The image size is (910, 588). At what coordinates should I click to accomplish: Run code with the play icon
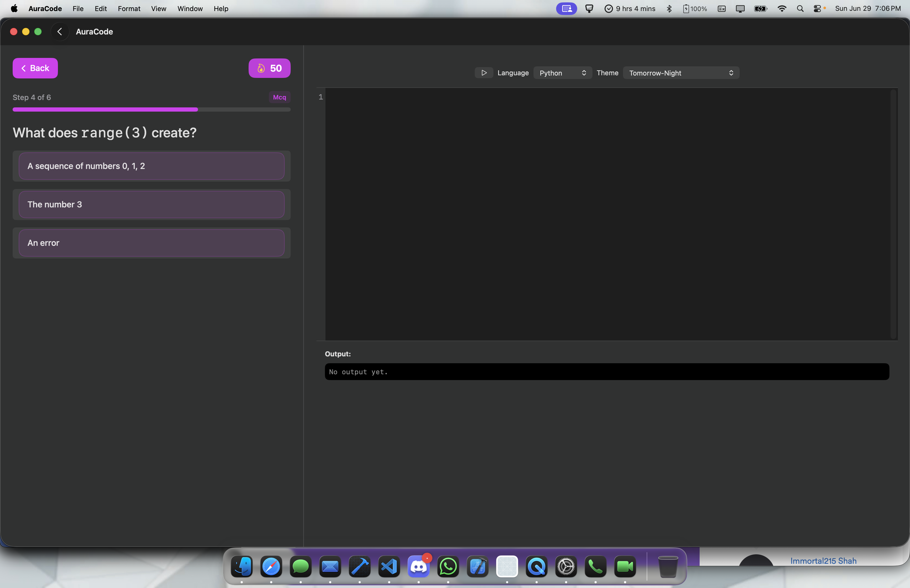point(484,73)
